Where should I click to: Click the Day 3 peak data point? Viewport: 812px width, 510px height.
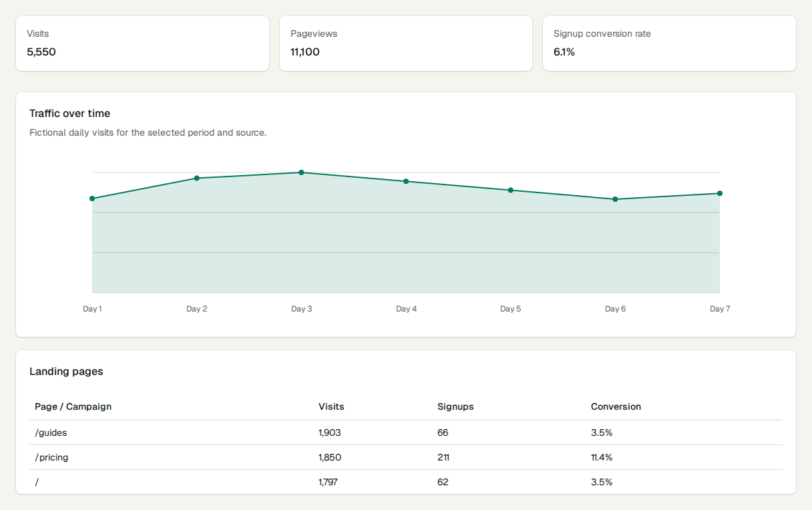click(x=301, y=172)
